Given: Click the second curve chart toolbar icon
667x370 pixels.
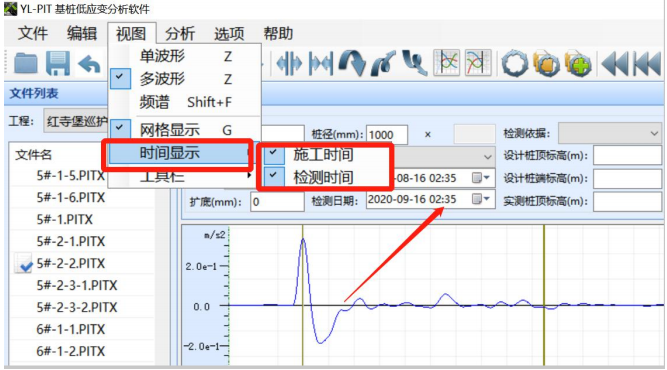Looking at the screenshot, I should click(x=478, y=63).
